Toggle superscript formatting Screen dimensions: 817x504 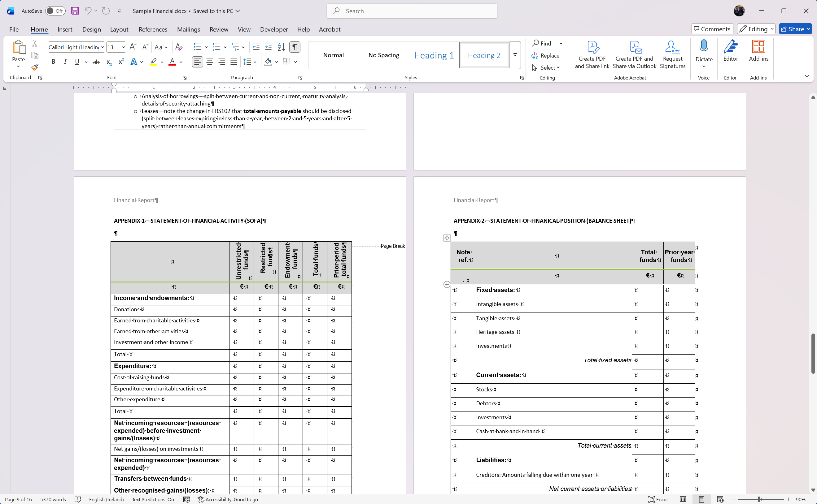tap(120, 62)
